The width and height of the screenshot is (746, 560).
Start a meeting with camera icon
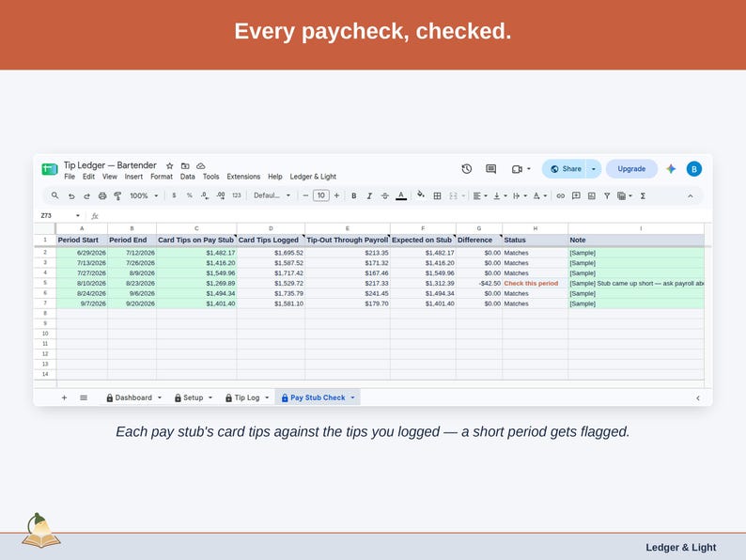pyautogui.click(x=517, y=169)
